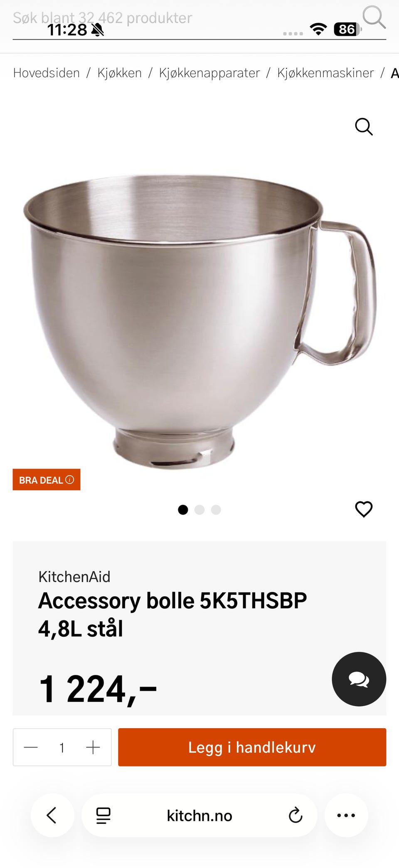Open the browser page tools/reader icon
This screenshot has width=399, height=868.
click(x=103, y=816)
